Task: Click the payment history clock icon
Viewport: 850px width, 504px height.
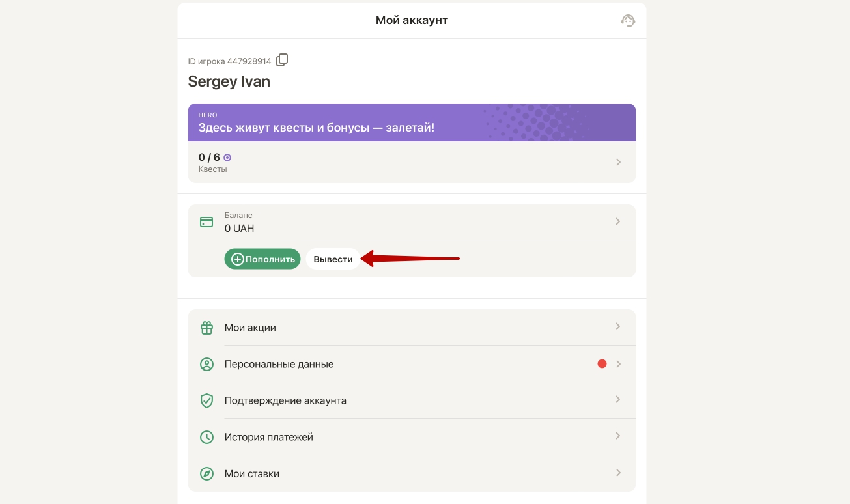Action: coord(206,437)
